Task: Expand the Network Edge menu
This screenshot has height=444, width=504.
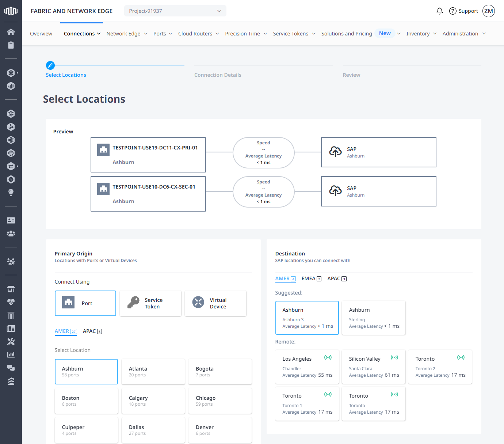Action: coord(127,34)
